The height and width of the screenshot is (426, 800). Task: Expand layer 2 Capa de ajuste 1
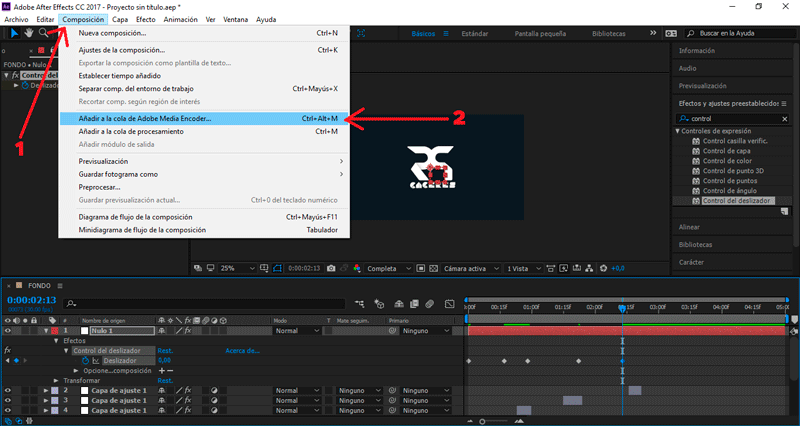(46, 390)
